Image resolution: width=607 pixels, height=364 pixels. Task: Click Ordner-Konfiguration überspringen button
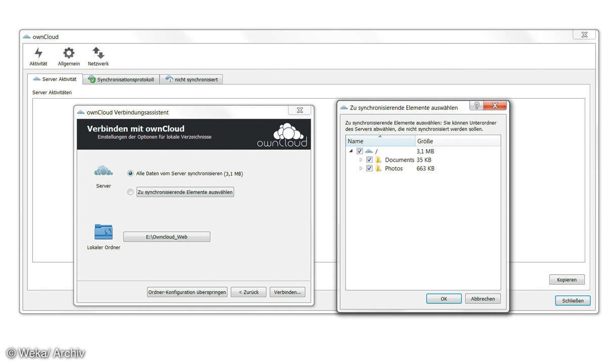click(187, 292)
